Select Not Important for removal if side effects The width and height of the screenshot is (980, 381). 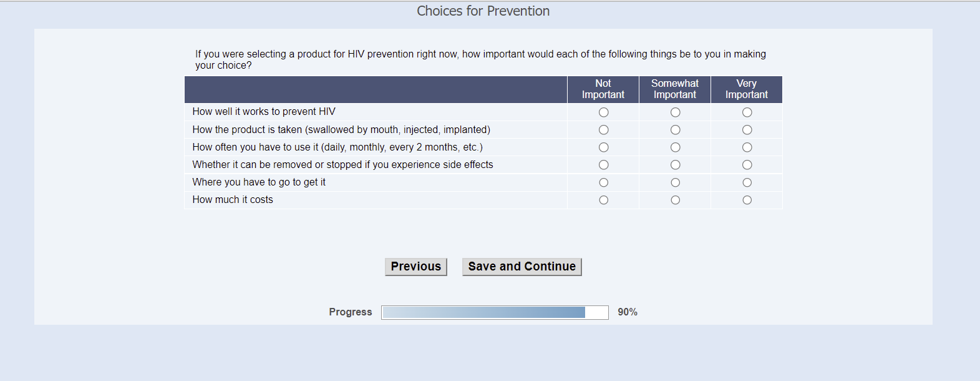click(x=603, y=165)
